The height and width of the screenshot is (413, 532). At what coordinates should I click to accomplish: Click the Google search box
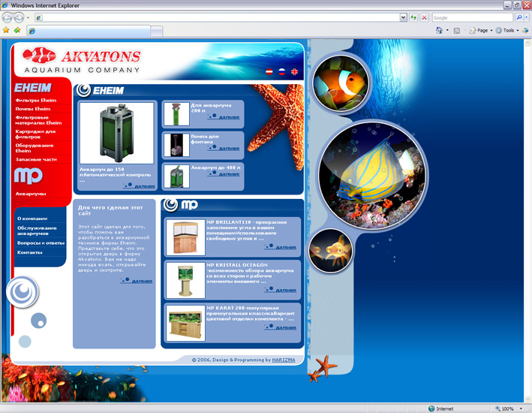pos(472,18)
